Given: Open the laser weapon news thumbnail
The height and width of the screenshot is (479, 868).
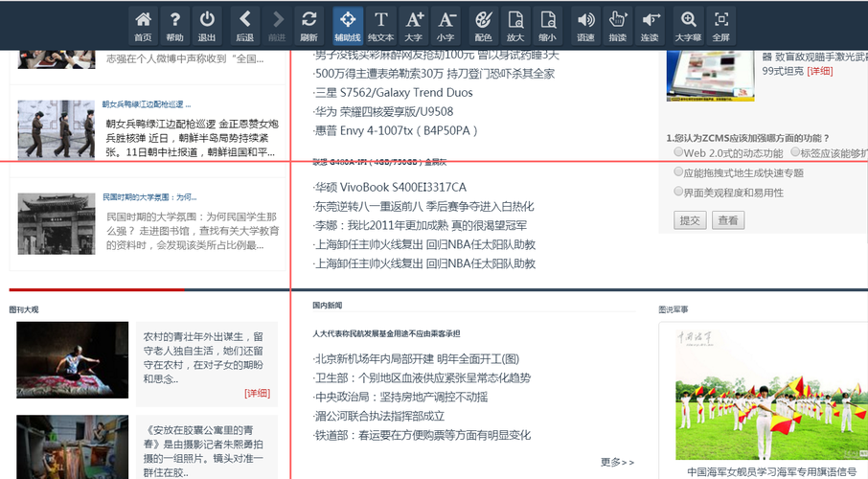Looking at the screenshot, I should coord(711,76).
